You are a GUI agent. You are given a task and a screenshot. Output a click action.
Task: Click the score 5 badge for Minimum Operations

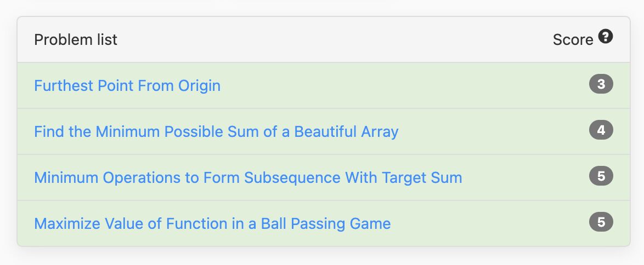(601, 176)
